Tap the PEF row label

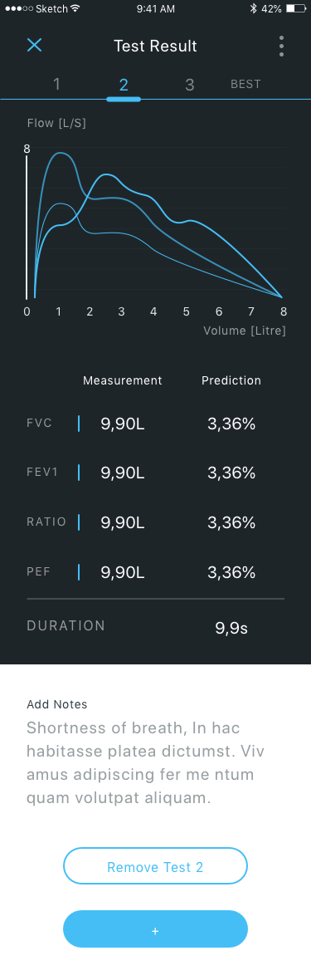click(x=39, y=572)
